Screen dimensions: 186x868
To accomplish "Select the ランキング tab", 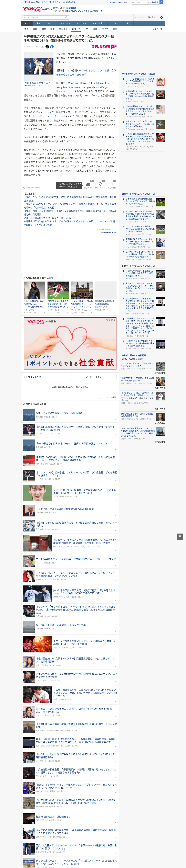I will click(x=115, y=24).
